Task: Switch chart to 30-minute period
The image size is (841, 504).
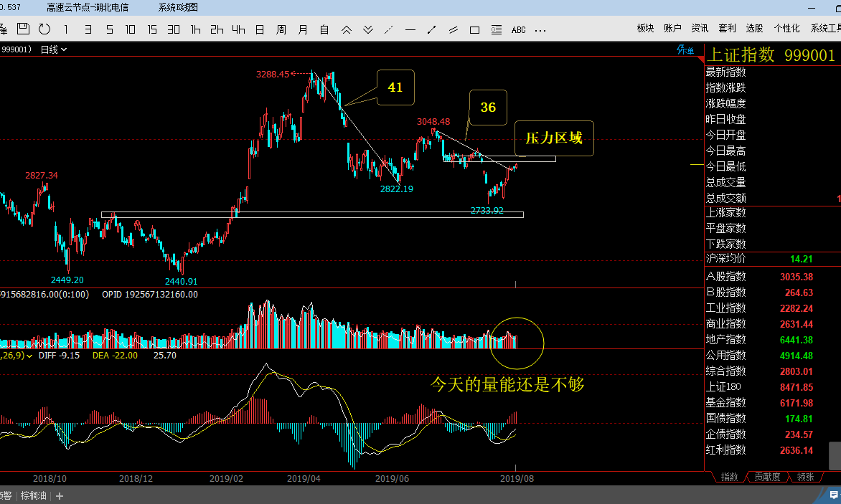Action: tap(173, 29)
